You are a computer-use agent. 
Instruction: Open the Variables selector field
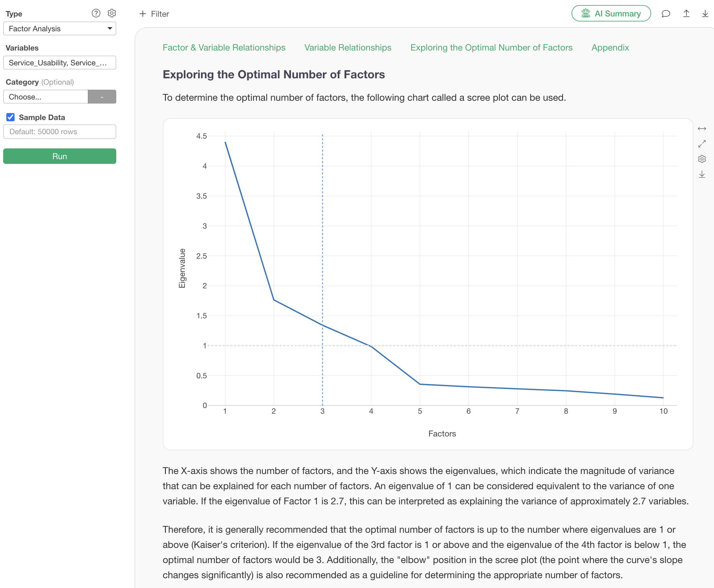[60, 63]
